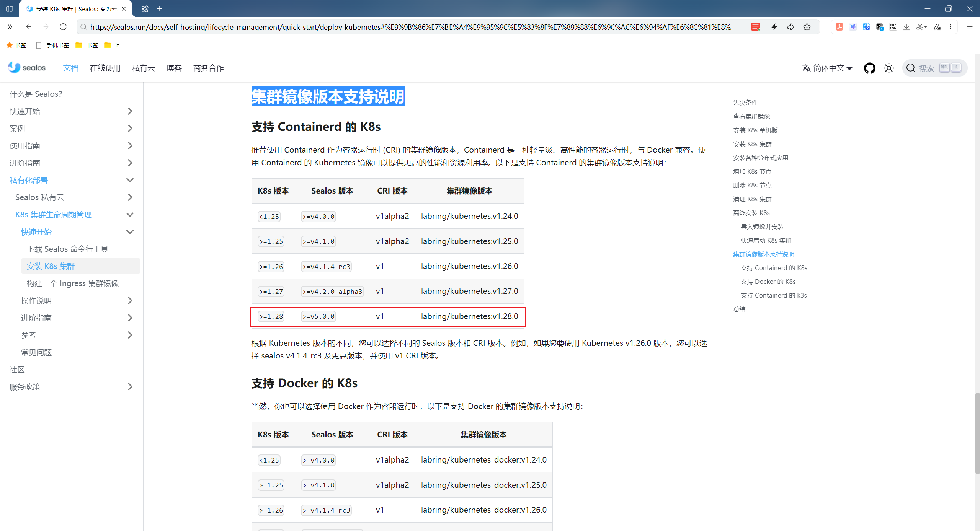Jump to 总结 in table of contents
The image size is (980, 531).
tap(739, 309)
